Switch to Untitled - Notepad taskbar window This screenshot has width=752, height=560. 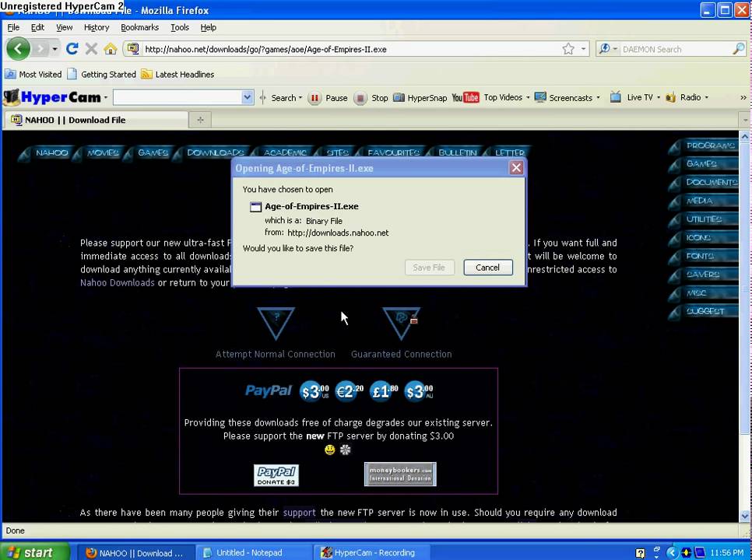coord(255,552)
